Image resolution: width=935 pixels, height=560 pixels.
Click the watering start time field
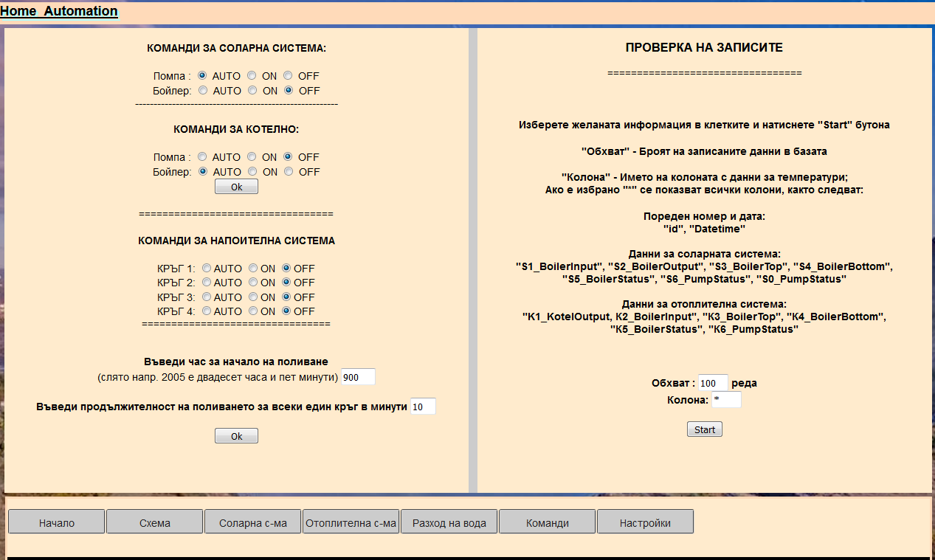tap(358, 377)
